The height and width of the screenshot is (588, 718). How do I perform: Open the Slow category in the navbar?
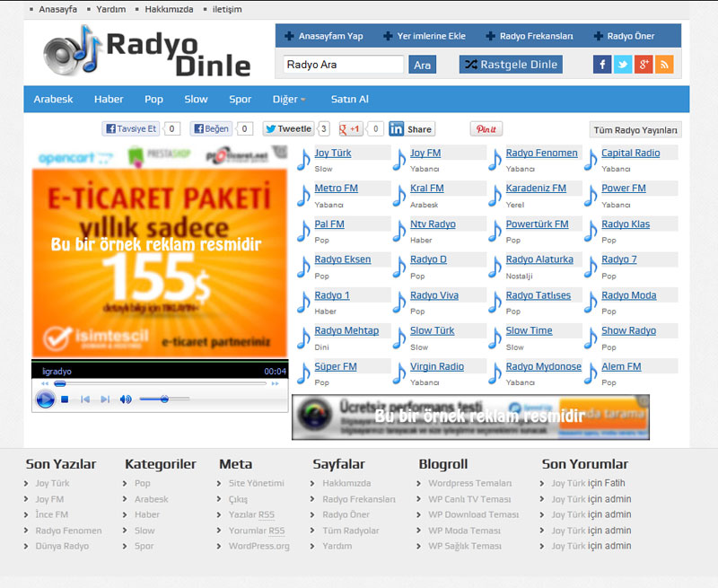point(196,100)
